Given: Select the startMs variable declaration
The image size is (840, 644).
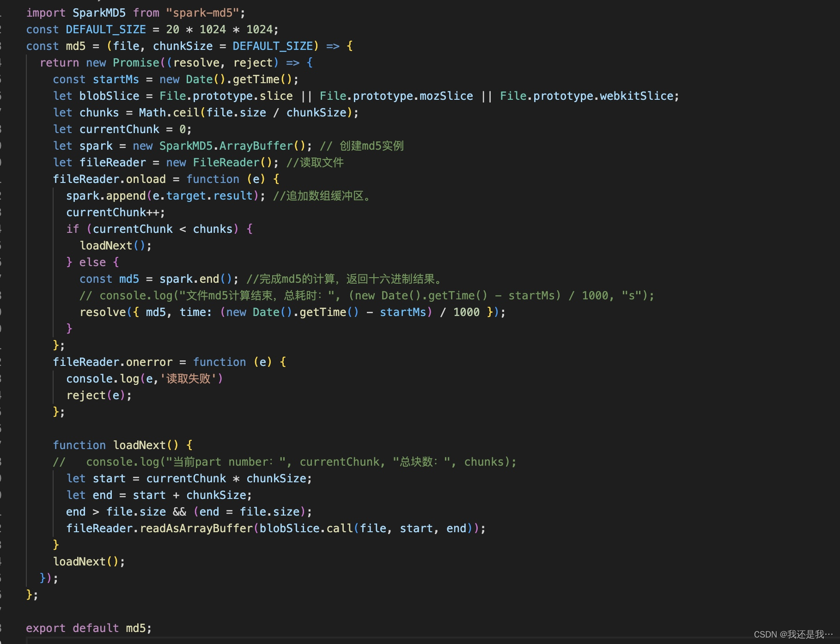Looking at the screenshot, I should [x=116, y=79].
